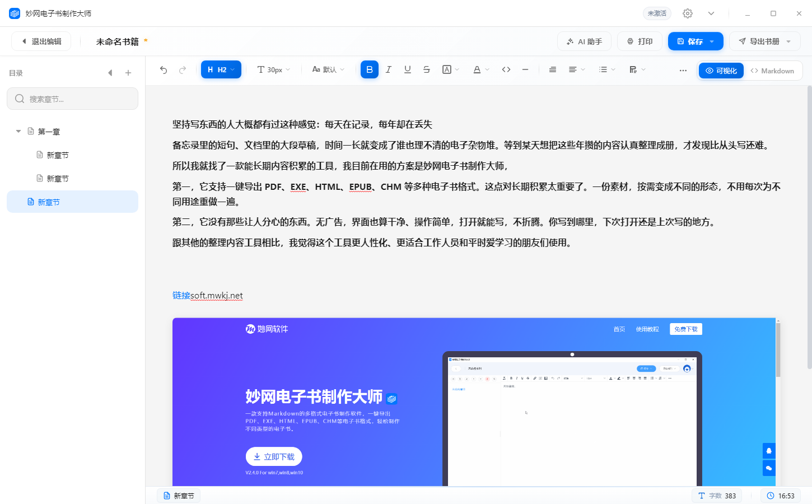This screenshot has width=812, height=504.
Task: Minimize the application window
Action: (x=748, y=13)
